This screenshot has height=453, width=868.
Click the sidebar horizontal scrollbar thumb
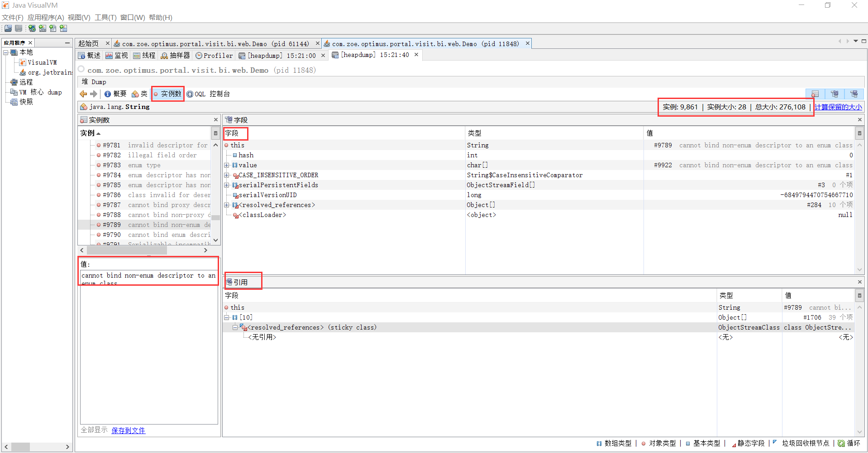(x=20, y=447)
